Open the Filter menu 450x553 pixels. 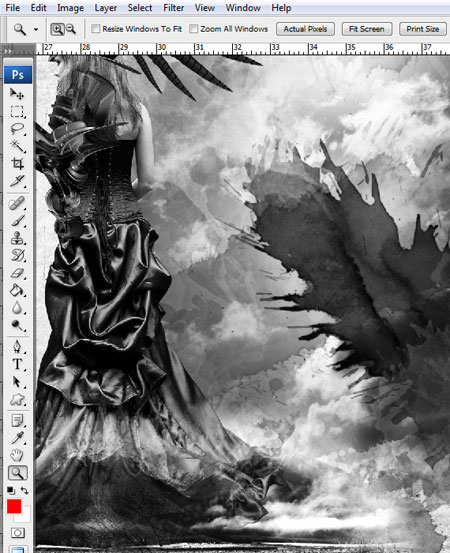tap(174, 7)
